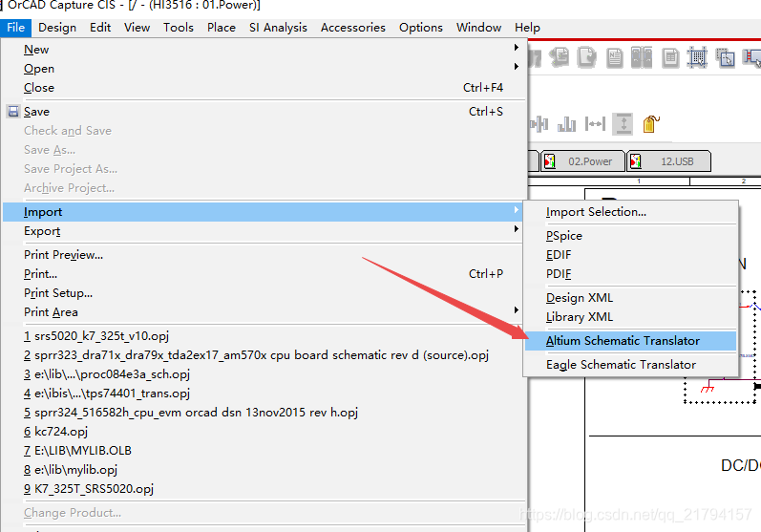Choose Save from the File menu
The width and height of the screenshot is (761, 532).
click(264, 112)
